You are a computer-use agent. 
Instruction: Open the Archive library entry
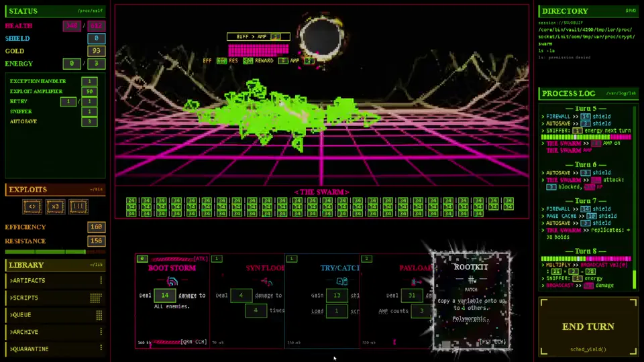(x=55, y=332)
